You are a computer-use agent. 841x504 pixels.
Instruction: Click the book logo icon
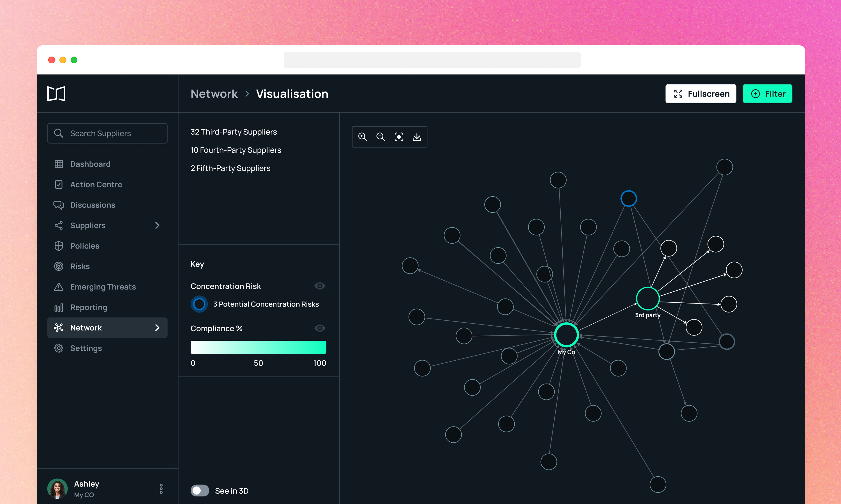tap(56, 94)
